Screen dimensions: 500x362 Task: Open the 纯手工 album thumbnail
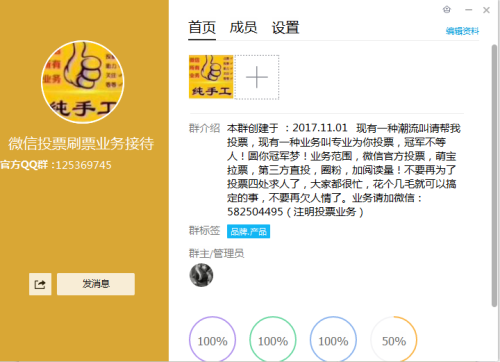tap(211, 77)
